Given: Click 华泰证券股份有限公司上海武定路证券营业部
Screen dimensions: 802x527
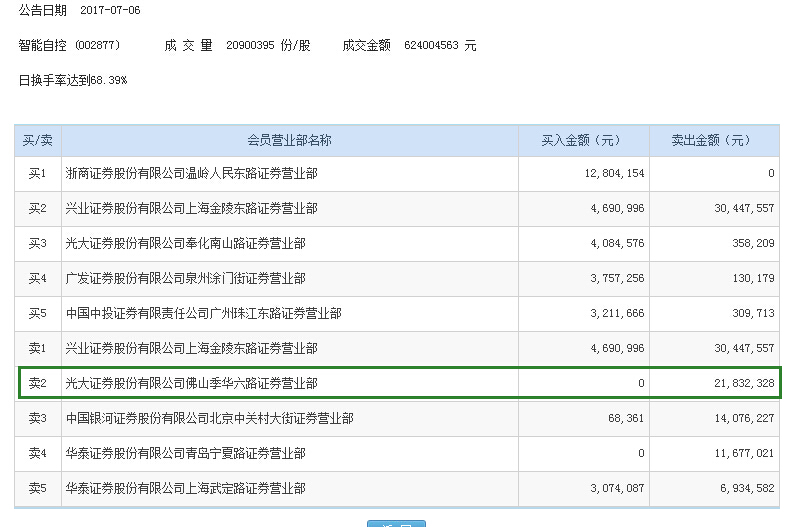Looking at the screenshot, I should click(186, 488).
